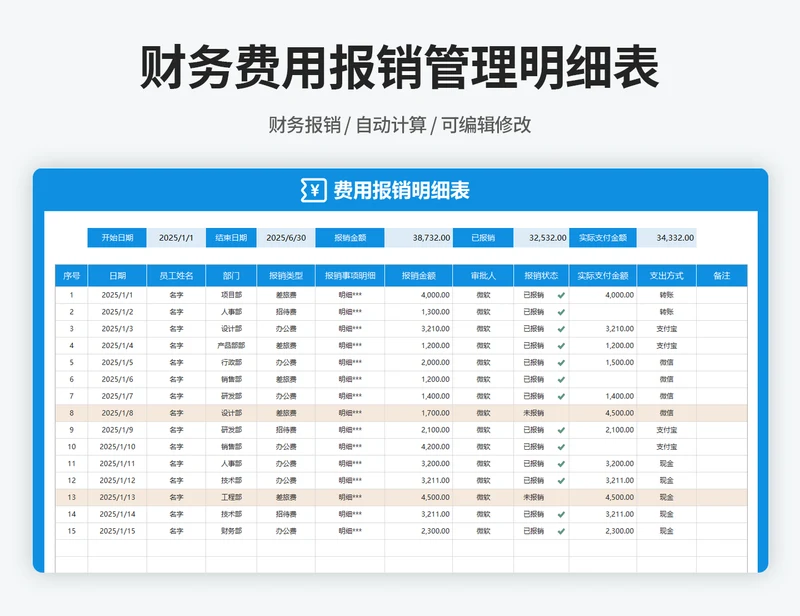
Task: Click the green check mark in the 2025/1/7 row
Action: (561, 396)
